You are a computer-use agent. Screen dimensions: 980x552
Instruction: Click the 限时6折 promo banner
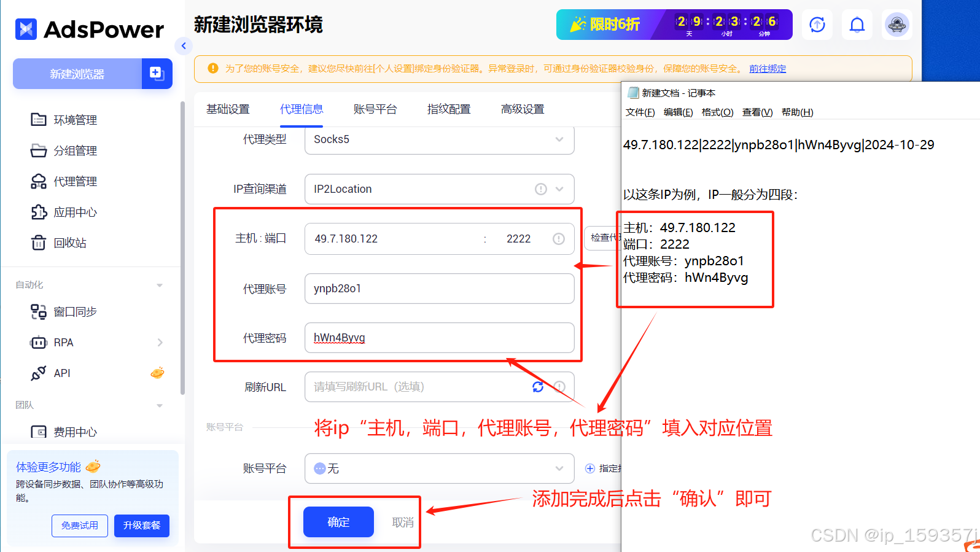pyautogui.click(x=674, y=25)
